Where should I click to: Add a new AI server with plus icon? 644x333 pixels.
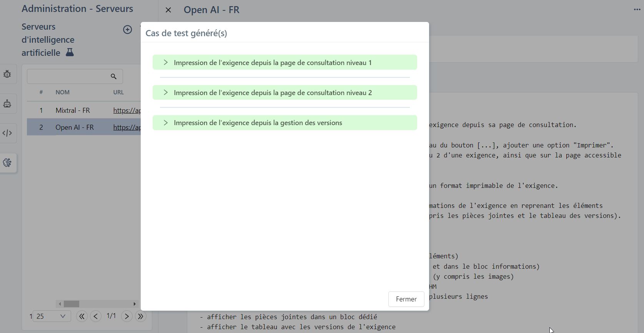(x=127, y=30)
